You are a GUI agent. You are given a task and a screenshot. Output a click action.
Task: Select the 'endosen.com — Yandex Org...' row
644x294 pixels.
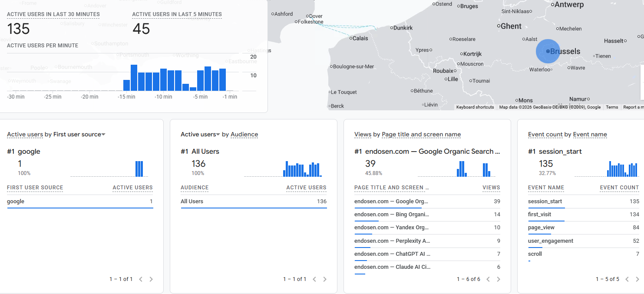coord(427,228)
